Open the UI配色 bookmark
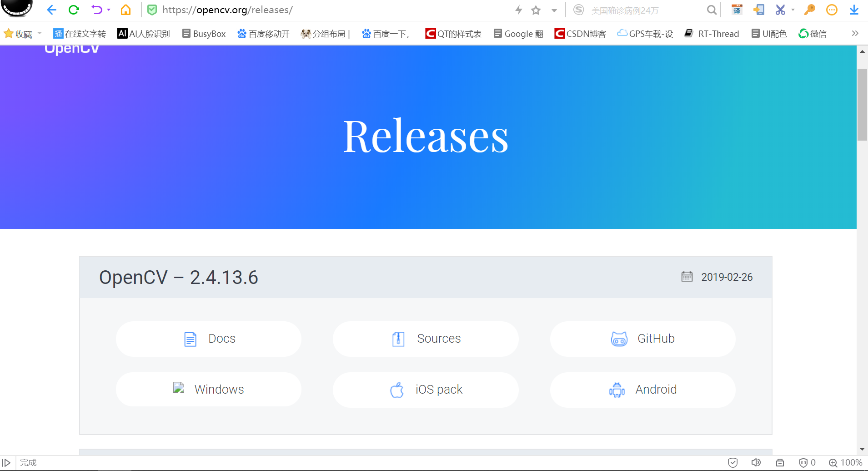 pyautogui.click(x=769, y=34)
